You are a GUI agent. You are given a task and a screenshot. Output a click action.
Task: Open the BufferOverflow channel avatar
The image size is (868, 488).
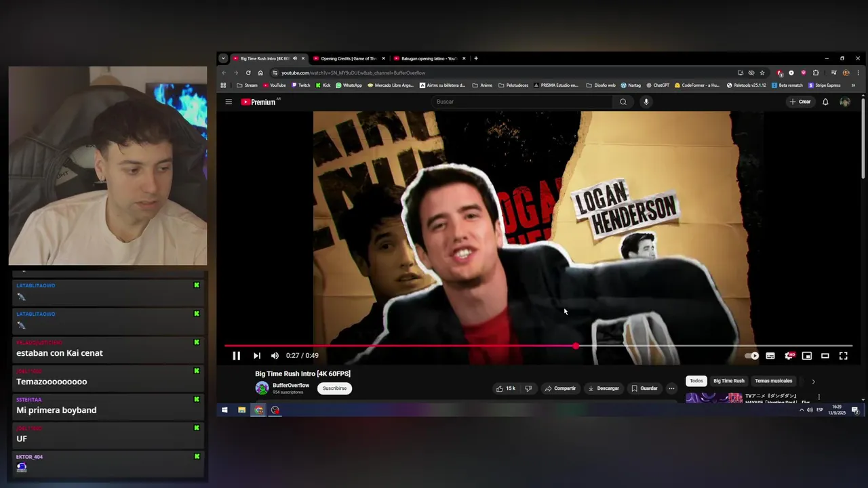point(262,388)
